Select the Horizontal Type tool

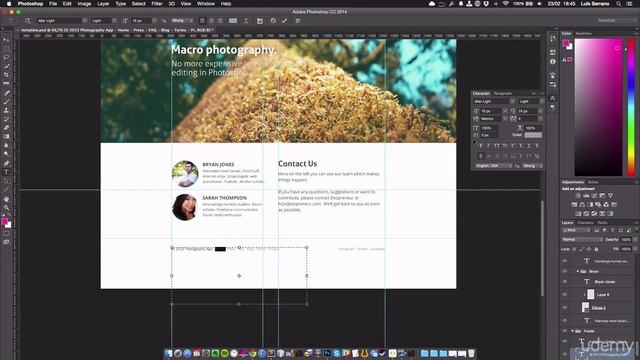click(x=6, y=172)
